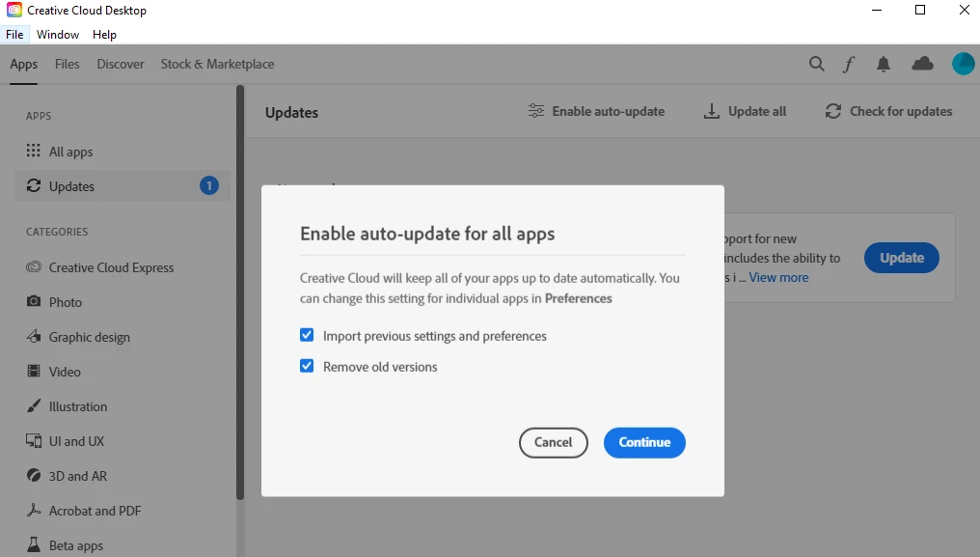The width and height of the screenshot is (980, 557).
Task: Click the cloud sync status icon
Action: (922, 63)
